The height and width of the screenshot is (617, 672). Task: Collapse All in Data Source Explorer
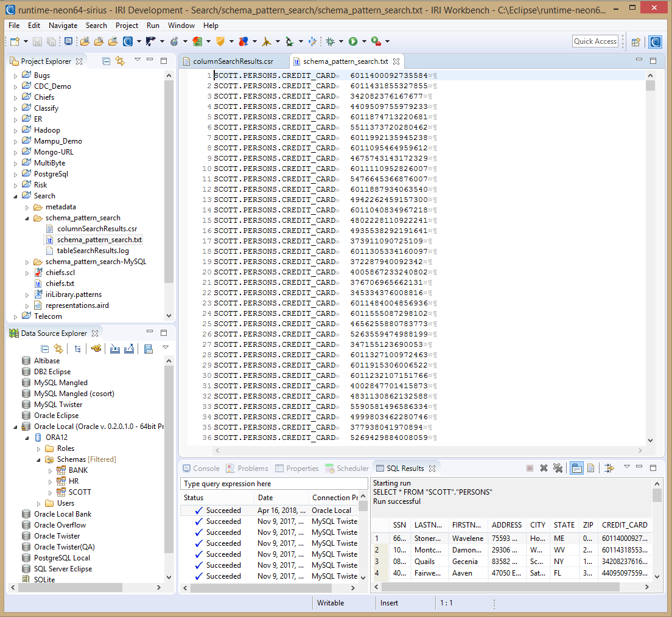pos(44,349)
